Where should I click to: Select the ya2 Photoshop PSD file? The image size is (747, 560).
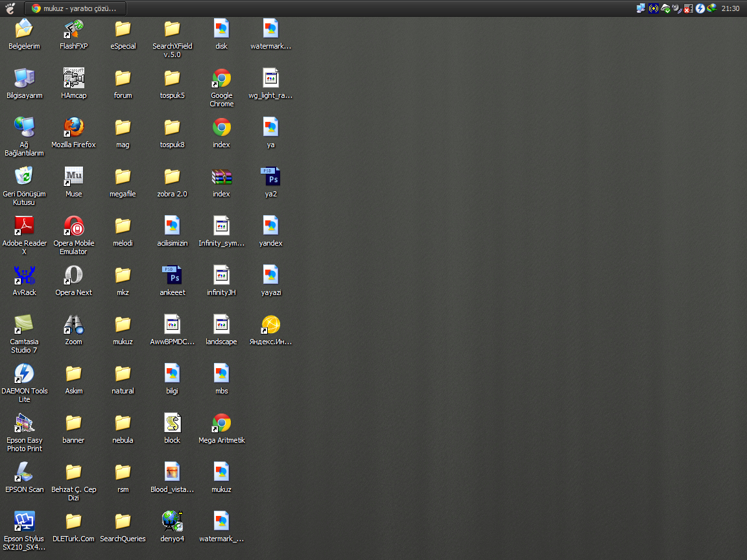click(270, 176)
